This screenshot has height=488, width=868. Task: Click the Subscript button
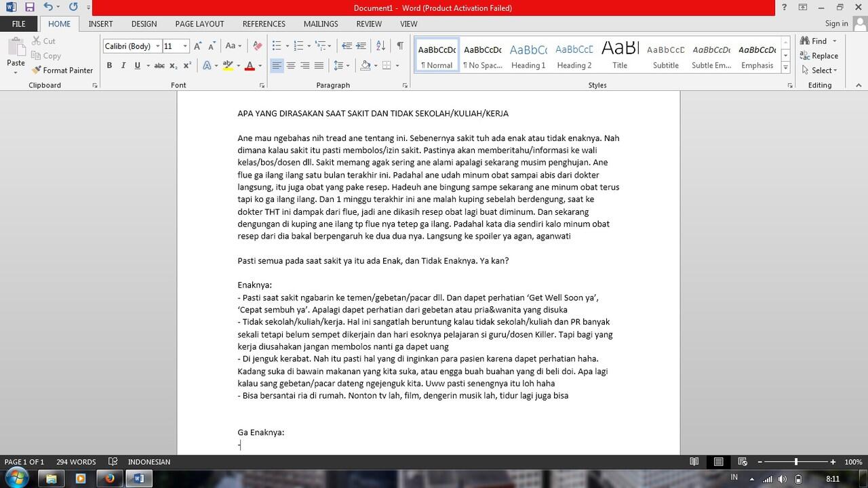174,66
